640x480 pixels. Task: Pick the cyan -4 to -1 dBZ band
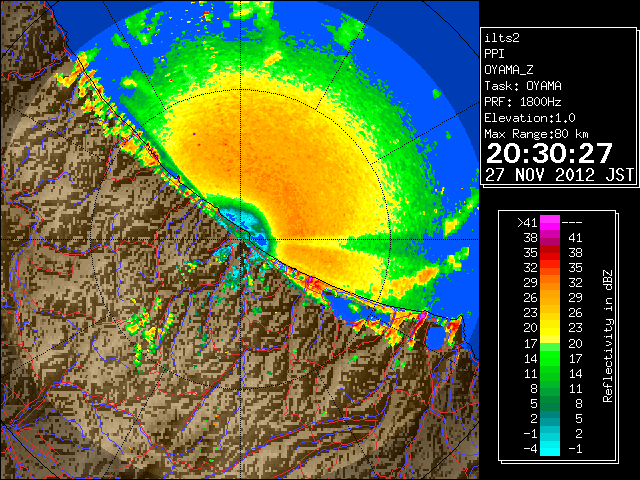point(550,449)
